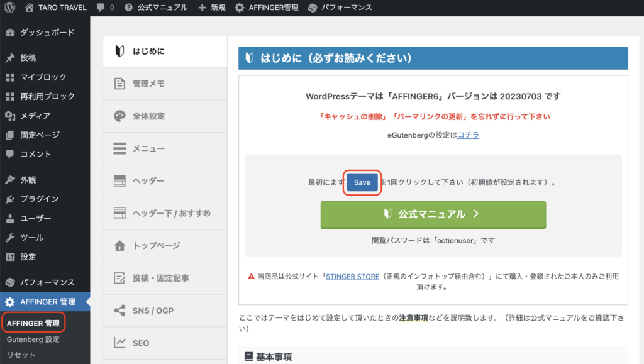This screenshot has height=364, width=644.
Task: Click the 固定ページ pages icon
Action: click(x=10, y=135)
